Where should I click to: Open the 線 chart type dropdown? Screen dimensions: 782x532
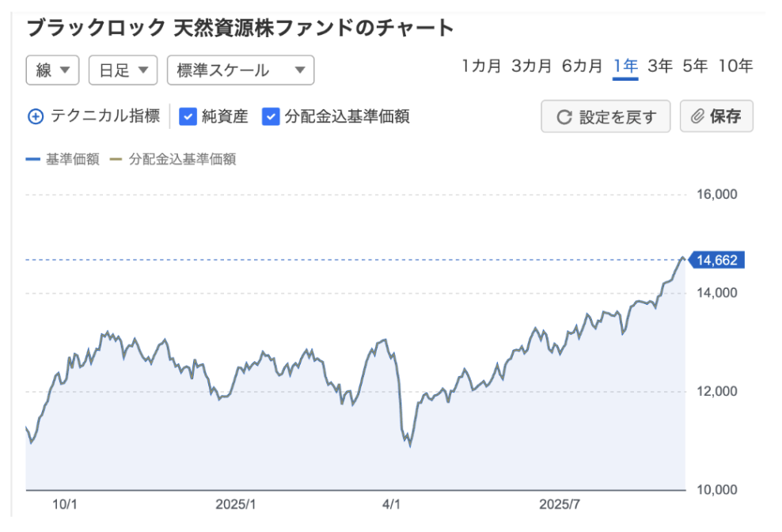point(53,70)
